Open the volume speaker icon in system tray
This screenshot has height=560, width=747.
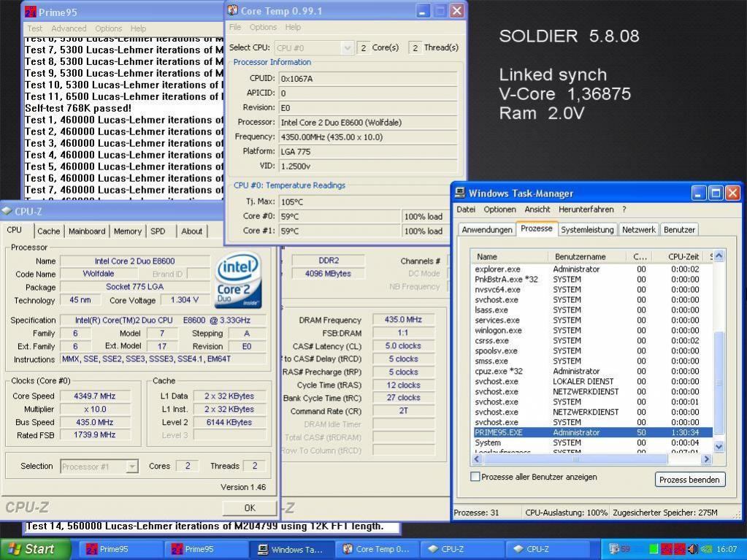[692, 549]
